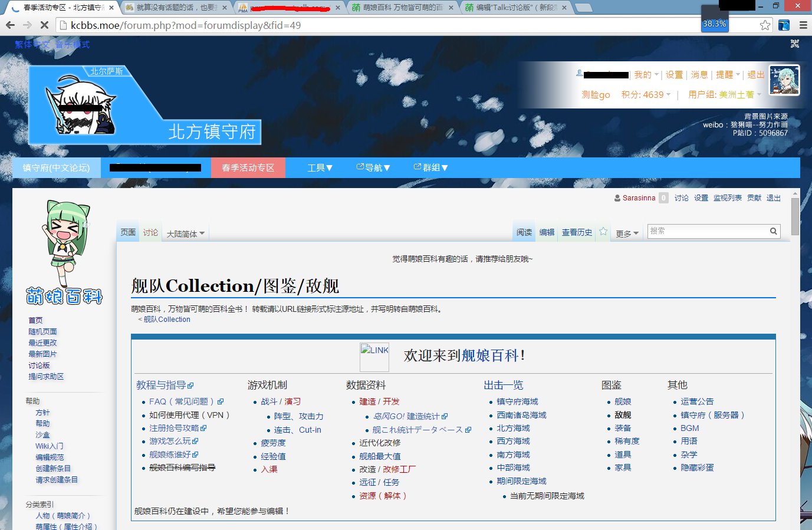The width and height of the screenshot is (812, 530).
Task: Click the watchlist star icon
Action: pyautogui.click(x=603, y=232)
